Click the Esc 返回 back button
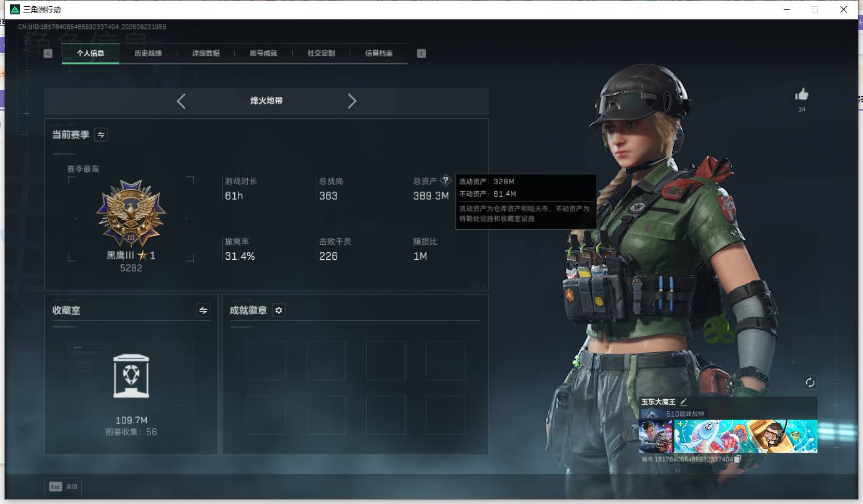Image resolution: width=863 pixels, height=504 pixels. pyautogui.click(x=63, y=487)
